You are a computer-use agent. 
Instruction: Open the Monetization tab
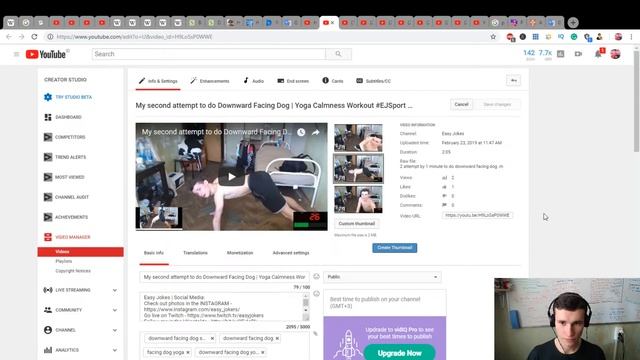pyautogui.click(x=240, y=253)
